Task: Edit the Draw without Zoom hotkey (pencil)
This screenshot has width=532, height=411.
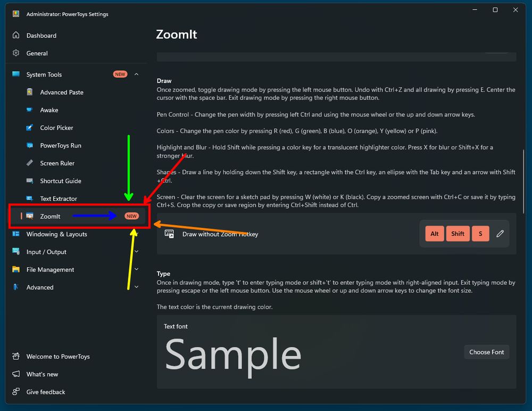Action: [500, 234]
